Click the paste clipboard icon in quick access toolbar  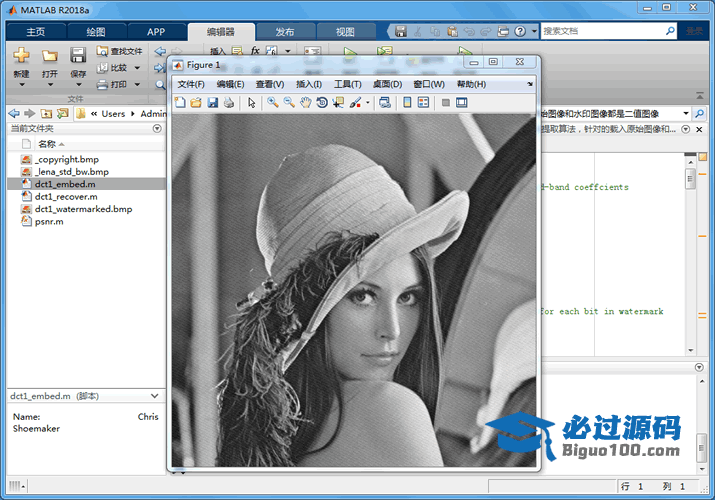tap(452, 31)
